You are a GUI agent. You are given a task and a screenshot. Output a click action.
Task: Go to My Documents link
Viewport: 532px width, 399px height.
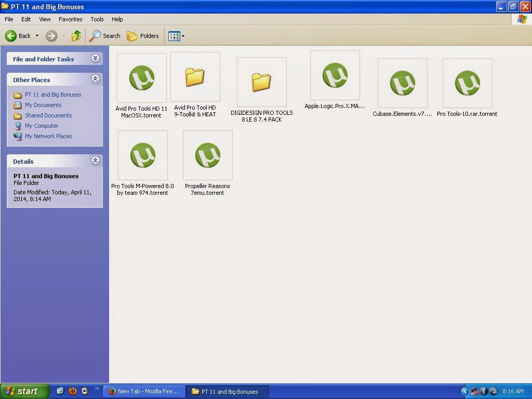point(43,105)
